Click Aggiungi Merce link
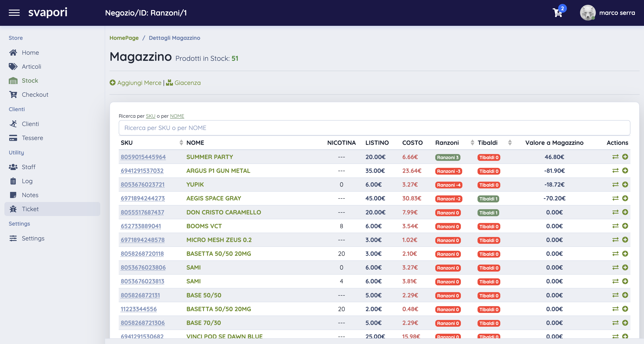 (x=136, y=83)
